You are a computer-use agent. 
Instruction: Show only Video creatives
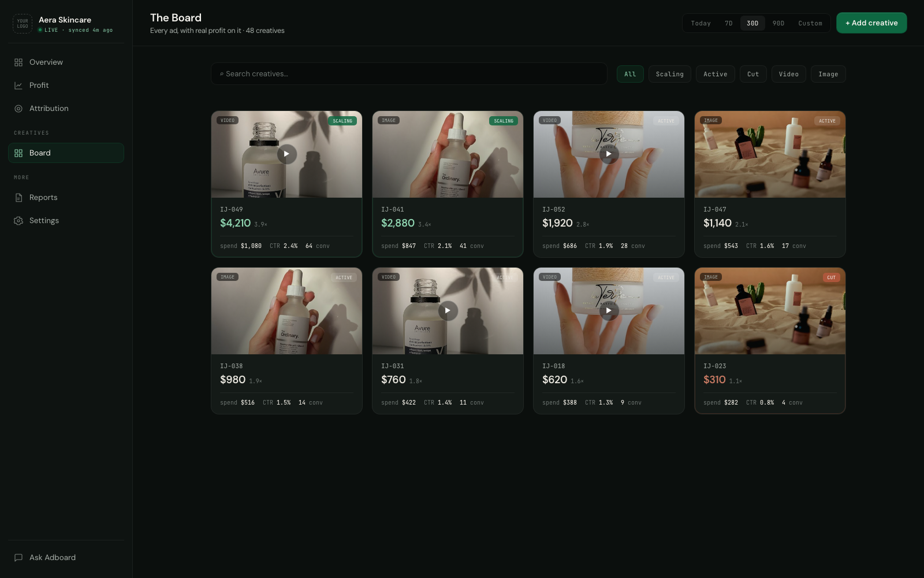tap(789, 74)
